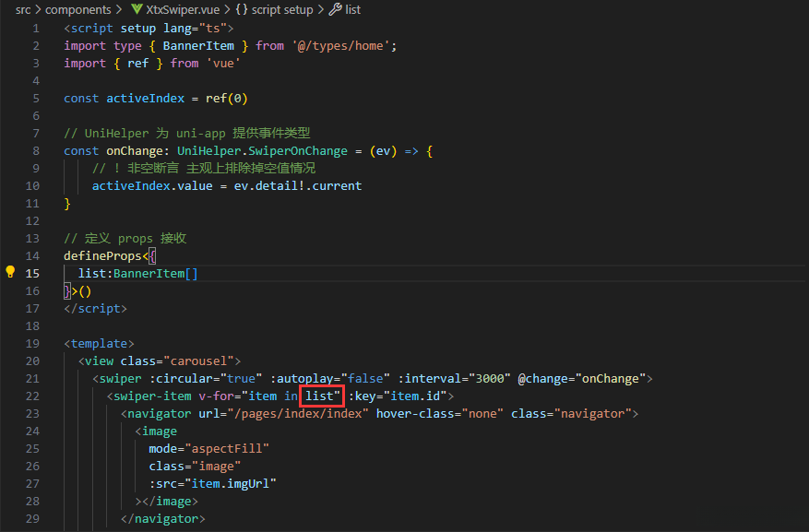Click the braces symbol icon in breadcrumb

click(242, 10)
